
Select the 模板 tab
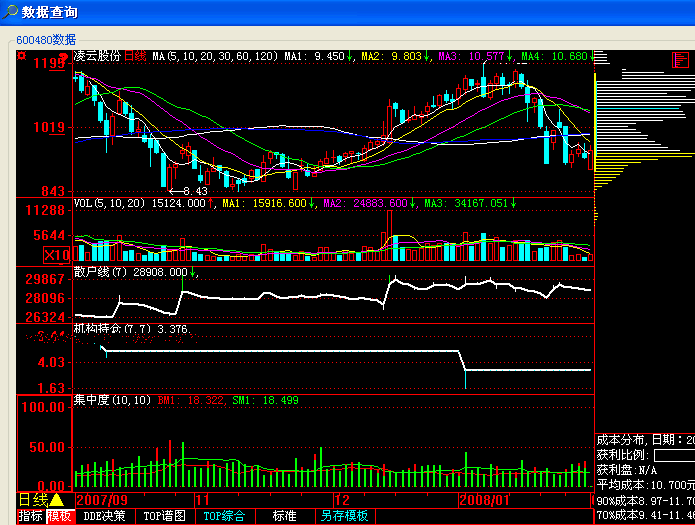(x=60, y=516)
